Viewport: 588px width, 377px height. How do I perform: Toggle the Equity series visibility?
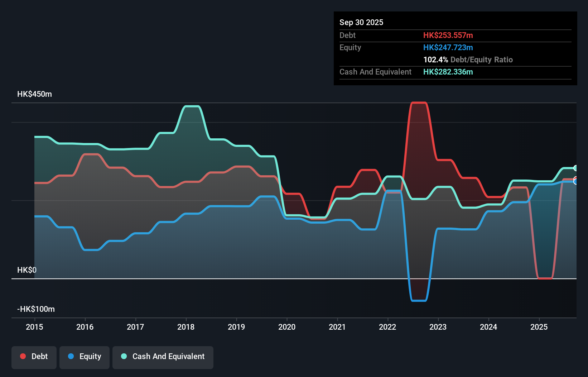[84, 357]
